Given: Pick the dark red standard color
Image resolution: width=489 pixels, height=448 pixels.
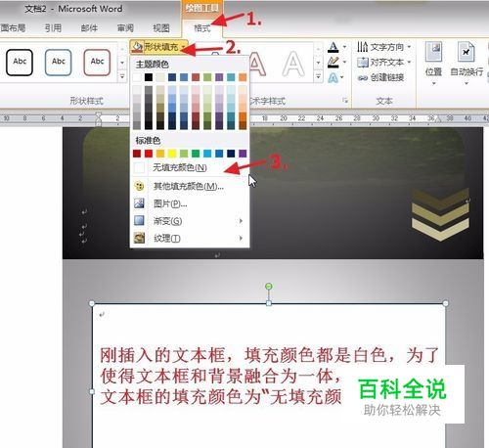Looking at the screenshot, I should coord(137,154).
